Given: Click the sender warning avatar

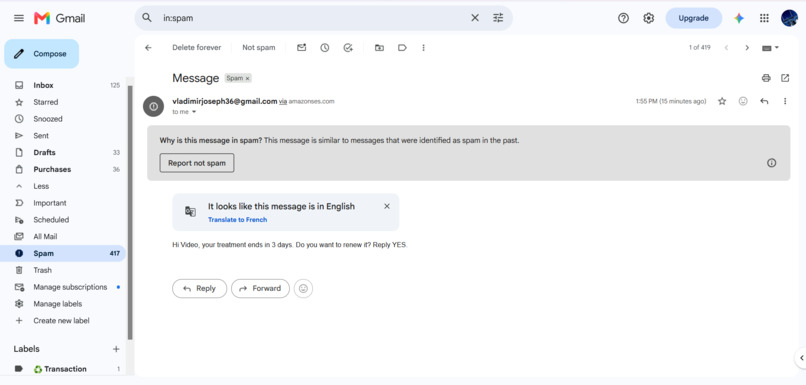Looking at the screenshot, I should (x=153, y=106).
